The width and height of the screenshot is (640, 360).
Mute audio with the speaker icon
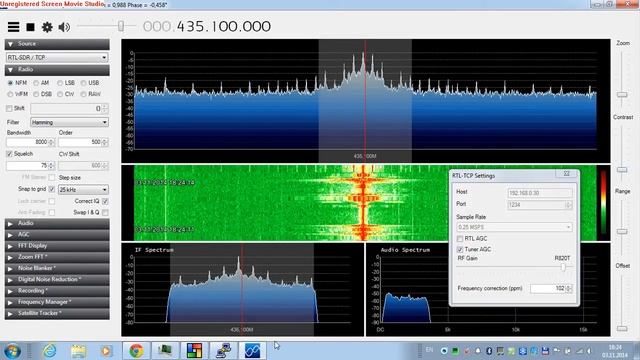pos(64,27)
